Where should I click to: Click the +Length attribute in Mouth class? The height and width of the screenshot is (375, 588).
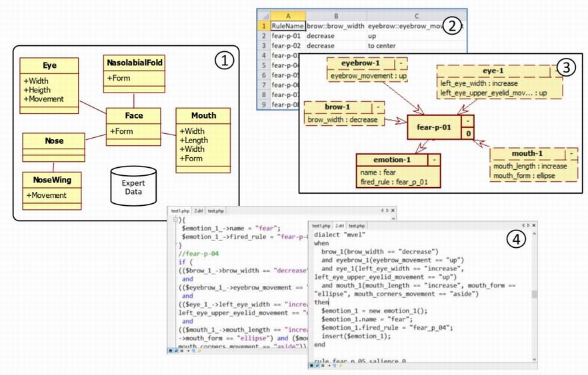(193, 140)
